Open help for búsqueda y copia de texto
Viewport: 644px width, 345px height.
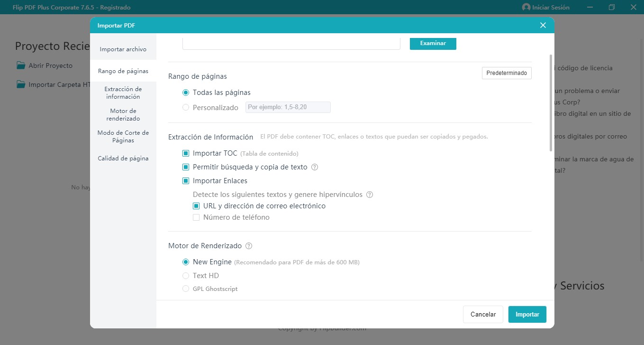coord(314,167)
